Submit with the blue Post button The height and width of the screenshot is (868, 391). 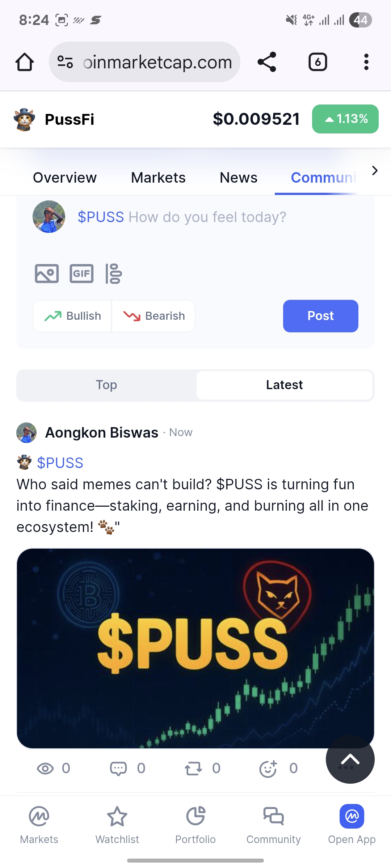point(321,316)
